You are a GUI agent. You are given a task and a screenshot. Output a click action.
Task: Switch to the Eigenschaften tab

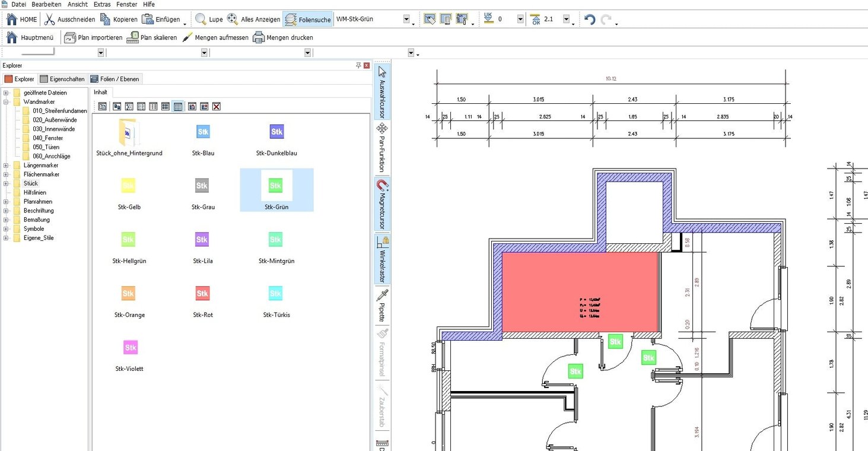click(x=62, y=79)
